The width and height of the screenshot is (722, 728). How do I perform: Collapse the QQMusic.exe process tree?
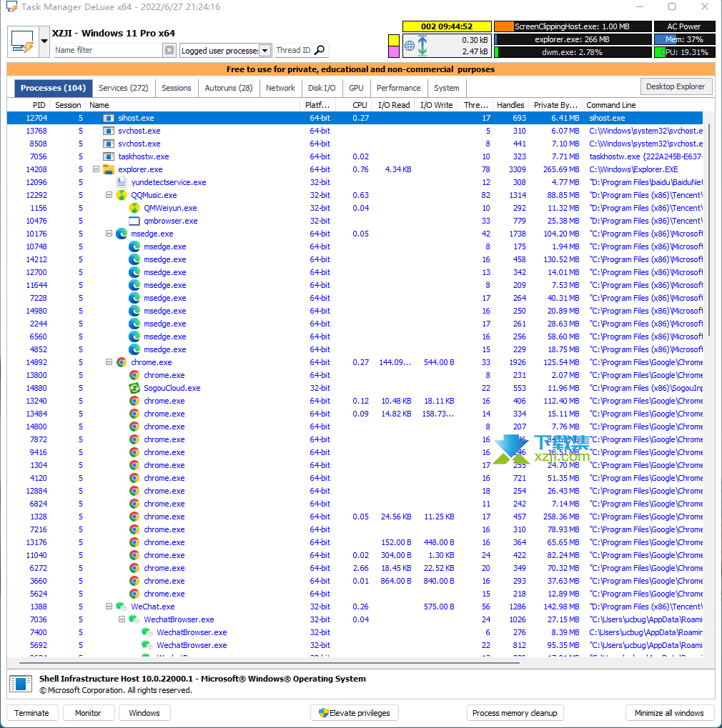(109, 195)
